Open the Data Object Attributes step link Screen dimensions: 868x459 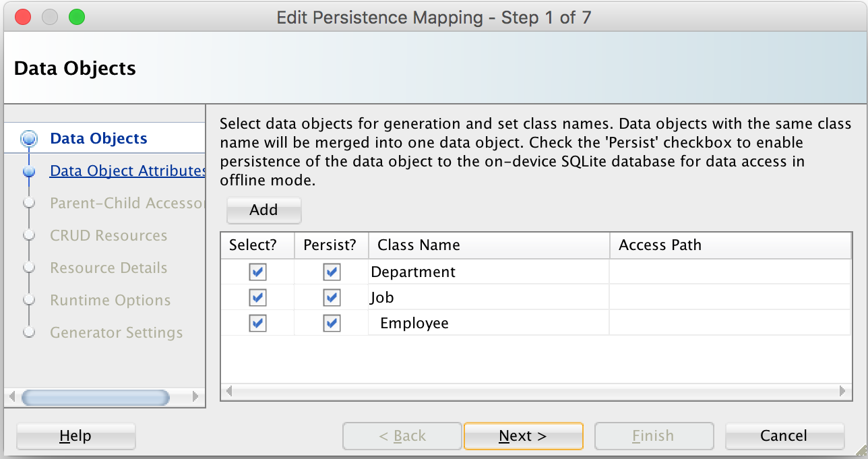click(127, 171)
